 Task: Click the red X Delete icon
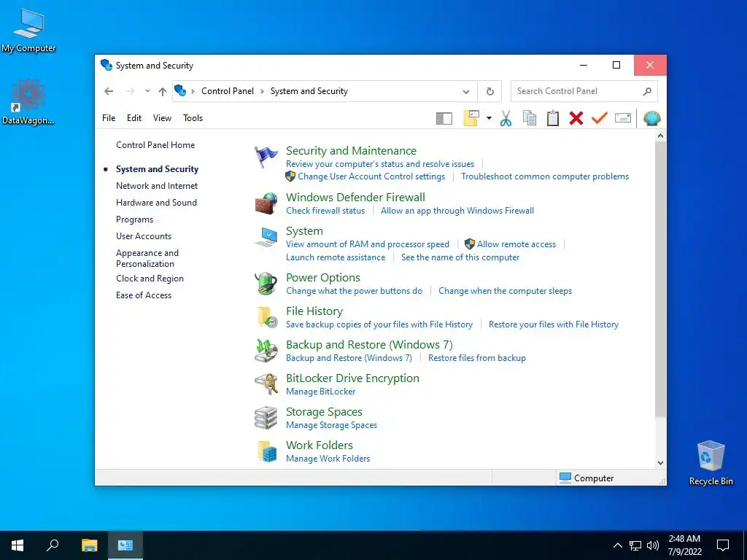coord(576,118)
